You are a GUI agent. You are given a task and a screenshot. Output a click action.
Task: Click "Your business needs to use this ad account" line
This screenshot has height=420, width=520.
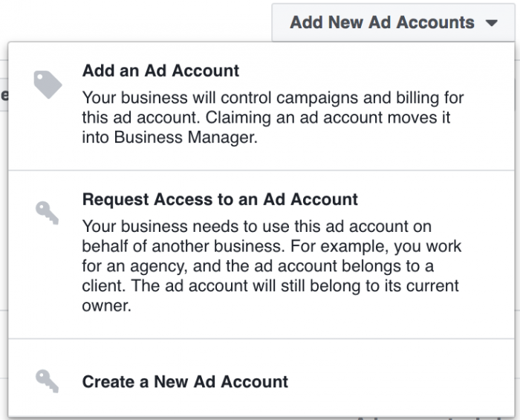[x=256, y=226]
